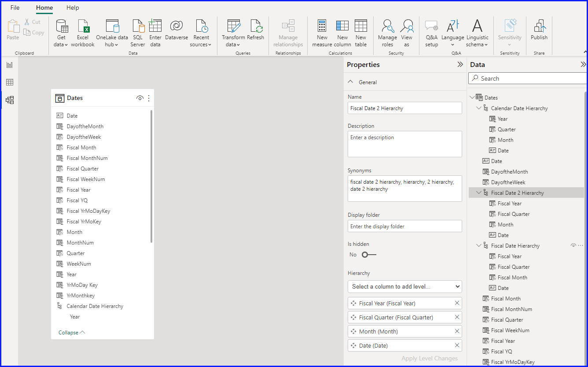Create a New column

[x=342, y=33]
